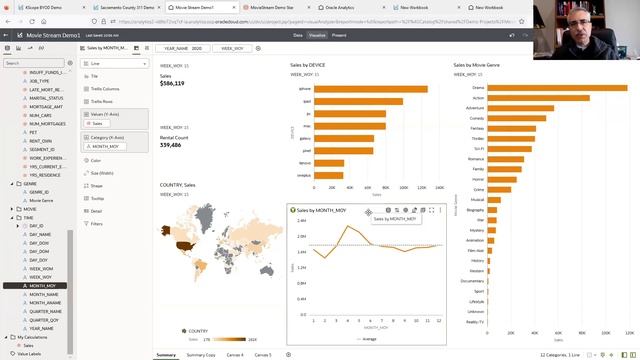
Task: Open the Sales by MONTH_MOY more menu
Action: (440, 210)
